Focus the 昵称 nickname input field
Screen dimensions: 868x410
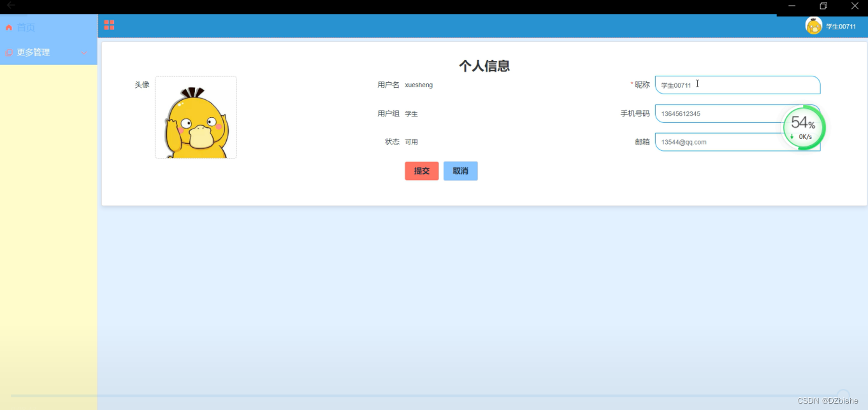(x=737, y=85)
